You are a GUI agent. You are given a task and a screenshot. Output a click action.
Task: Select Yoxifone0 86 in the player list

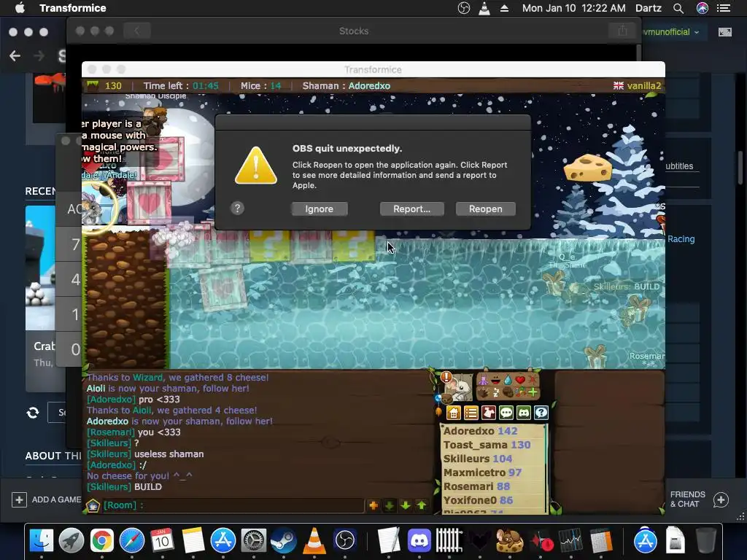coord(478,500)
